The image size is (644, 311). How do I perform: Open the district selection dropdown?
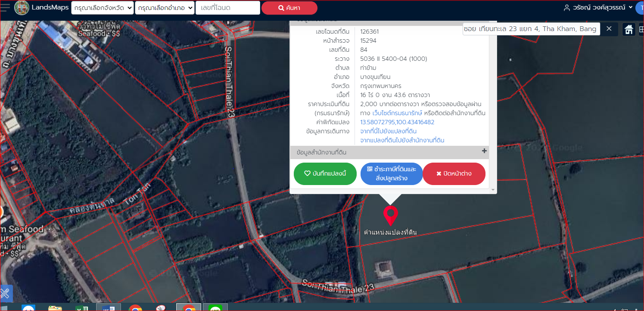[165, 8]
